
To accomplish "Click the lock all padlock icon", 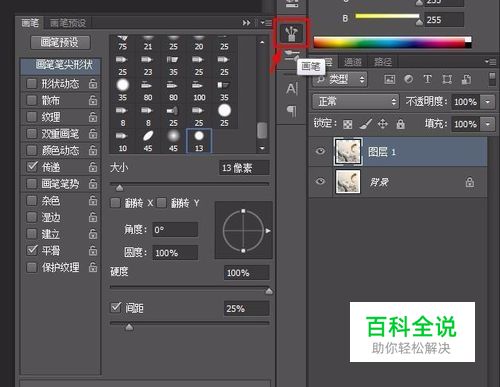I will [x=401, y=124].
